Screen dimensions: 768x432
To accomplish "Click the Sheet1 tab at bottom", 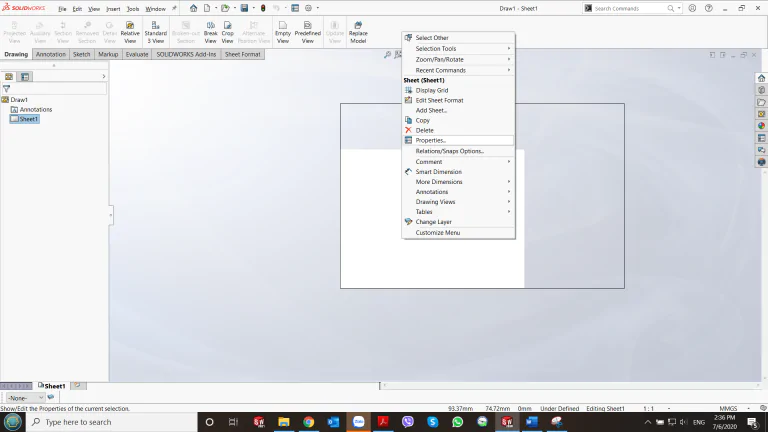I will 51,386.
